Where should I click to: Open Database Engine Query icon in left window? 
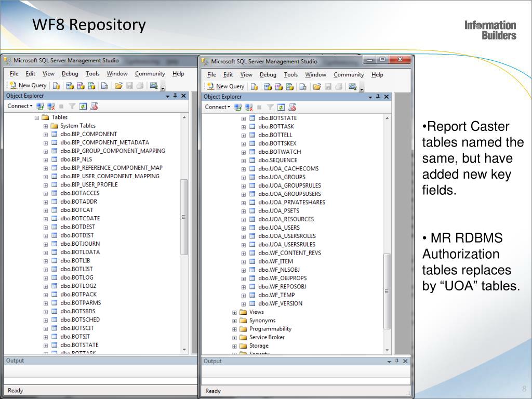tap(56, 86)
